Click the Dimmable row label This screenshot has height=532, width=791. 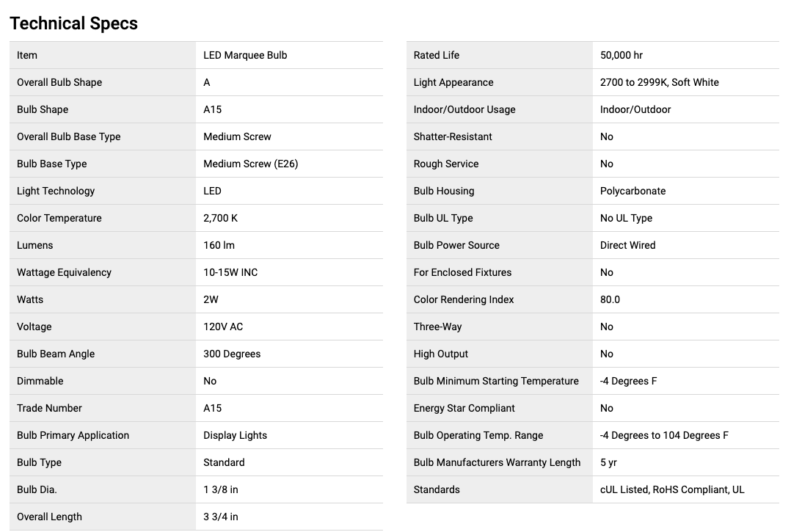(x=40, y=381)
